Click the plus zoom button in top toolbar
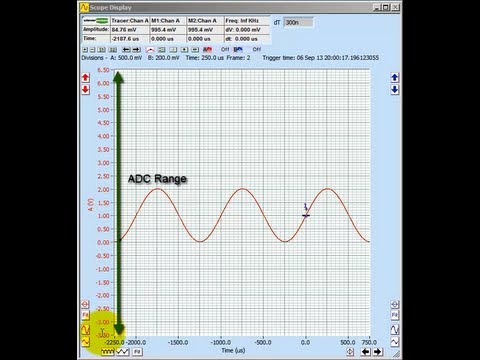The image size is (480, 360). point(85,50)
